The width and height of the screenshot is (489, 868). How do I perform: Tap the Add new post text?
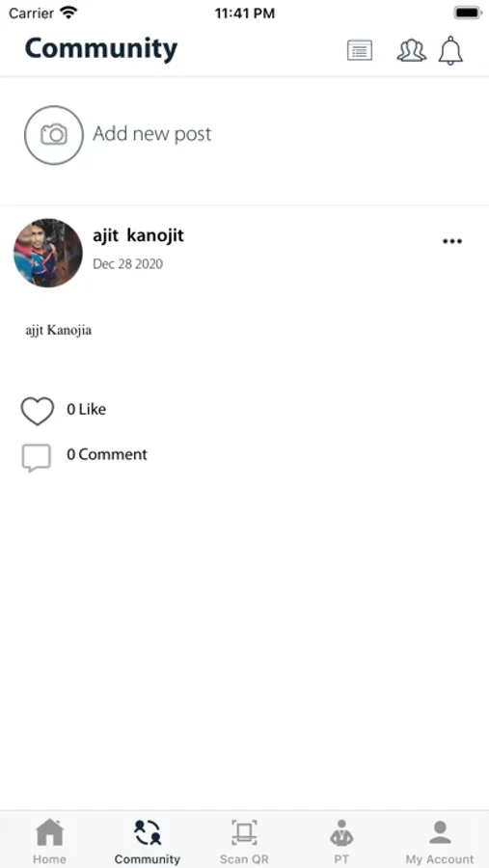151,133
